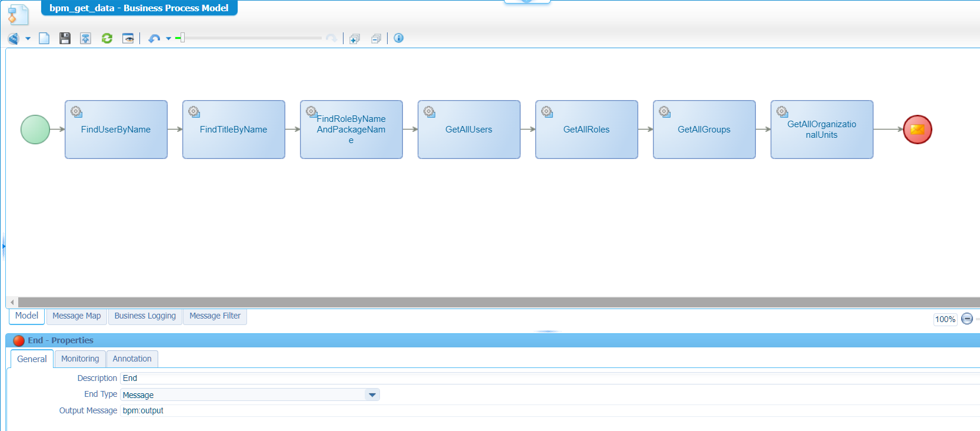Select the FindUserByName activity
The image size is (980, 431).
[x=116, y=130]
